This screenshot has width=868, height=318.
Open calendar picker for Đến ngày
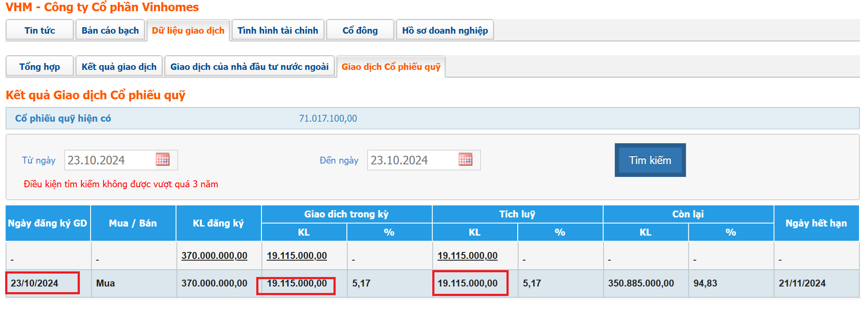465,159
